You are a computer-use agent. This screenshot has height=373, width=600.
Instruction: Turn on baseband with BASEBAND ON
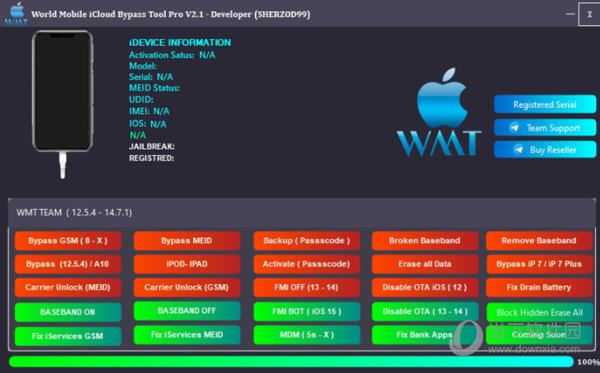point(68,312)
